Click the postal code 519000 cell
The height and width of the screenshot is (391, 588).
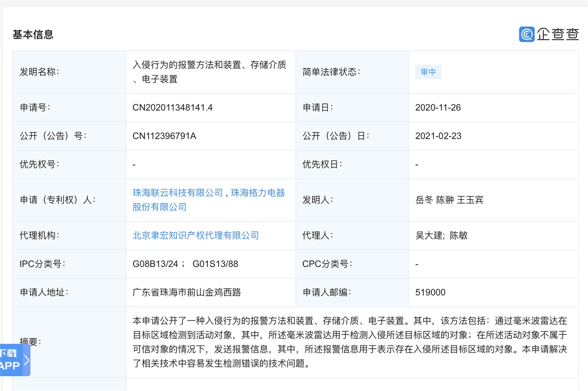point(430,292)
